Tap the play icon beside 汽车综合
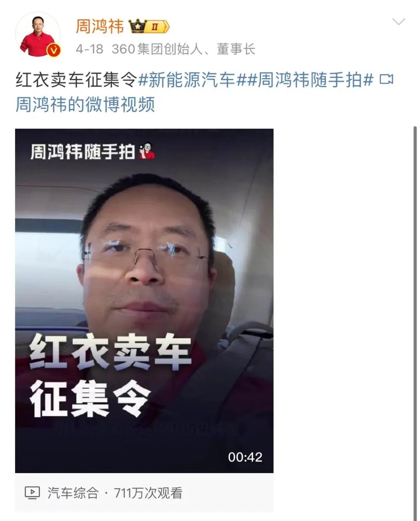 32,493
